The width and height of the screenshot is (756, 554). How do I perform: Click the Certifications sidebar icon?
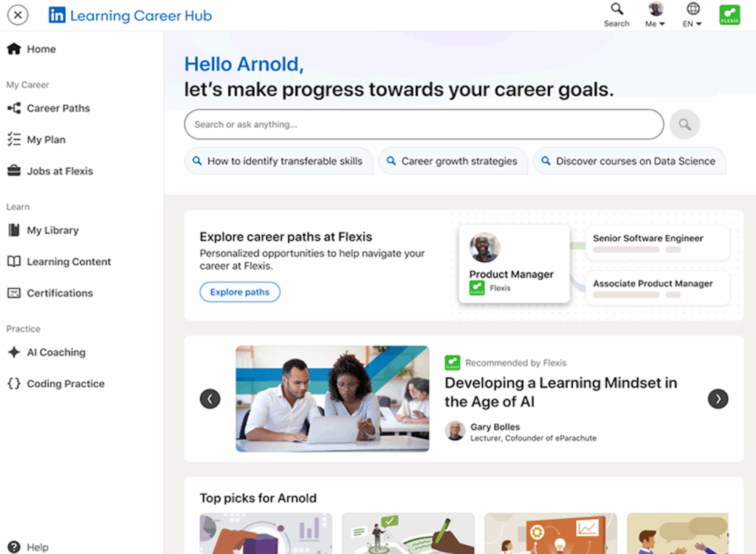(x=13, y=293)
